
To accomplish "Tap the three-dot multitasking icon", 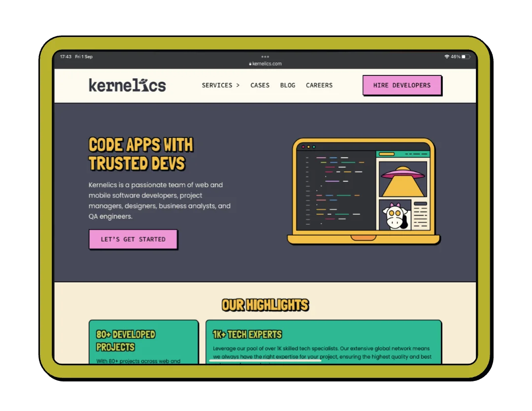I will 265,57.
